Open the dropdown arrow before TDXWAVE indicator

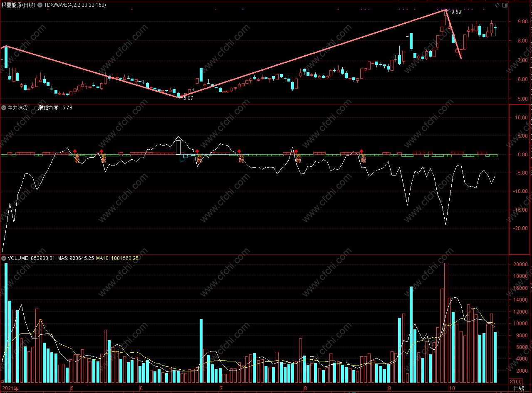click(x=40, y=5)
